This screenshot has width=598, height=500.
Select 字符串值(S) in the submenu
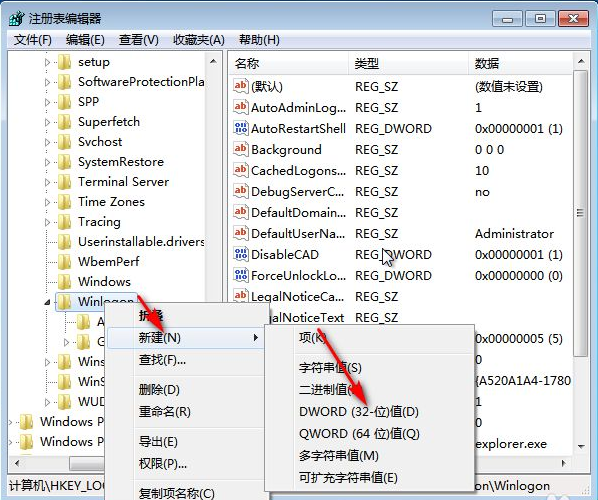[x=370, y=368]
